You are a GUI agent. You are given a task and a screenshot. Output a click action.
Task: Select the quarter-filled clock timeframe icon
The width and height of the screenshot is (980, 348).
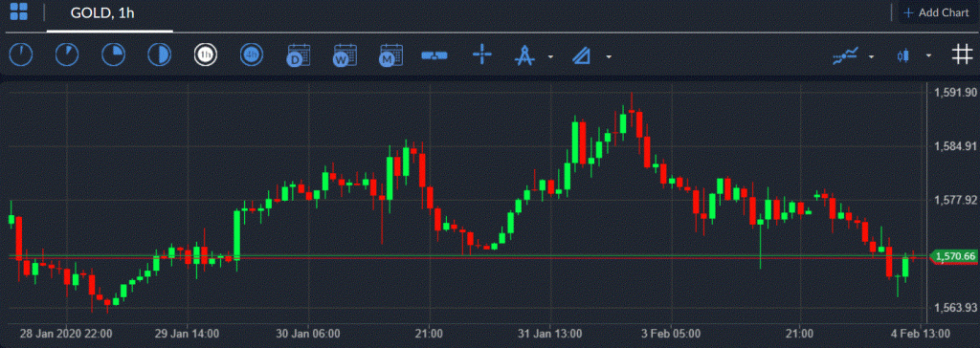(x=113, y=55)
